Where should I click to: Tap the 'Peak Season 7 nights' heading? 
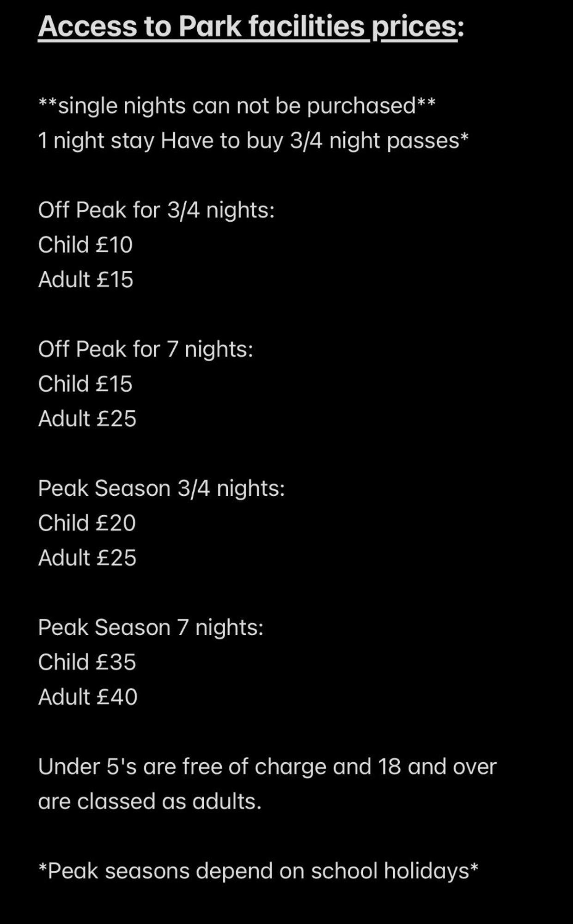tap(151, 627)
